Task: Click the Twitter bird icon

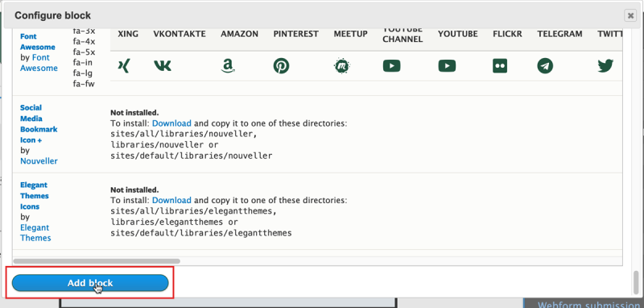Action: [x=605, y=66]
